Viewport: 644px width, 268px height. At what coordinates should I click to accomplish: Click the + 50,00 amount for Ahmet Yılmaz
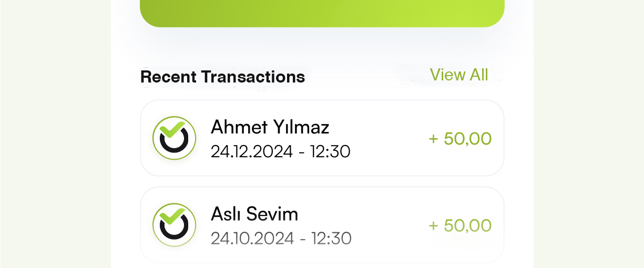click(461, 139)
